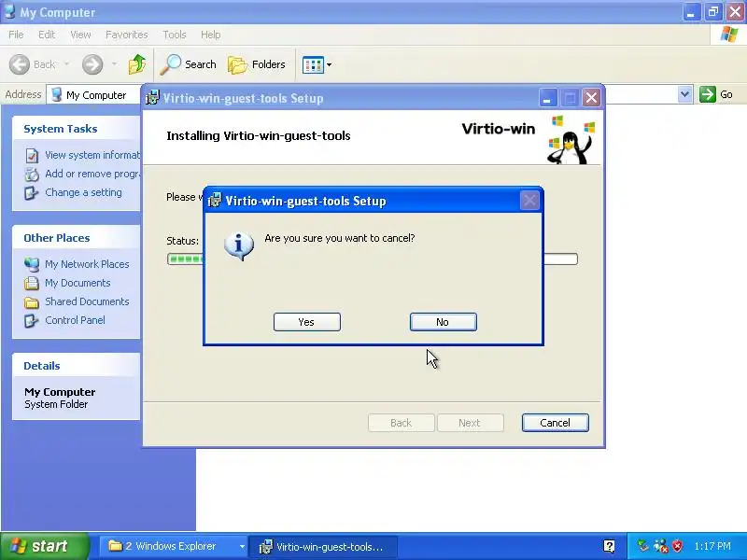Open the File menu in My Computer
747x560 pixels.
(16, 35)
